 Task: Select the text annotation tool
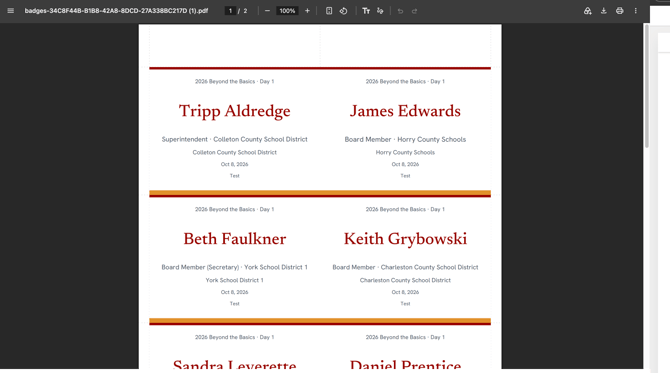[x=366, y=11]
